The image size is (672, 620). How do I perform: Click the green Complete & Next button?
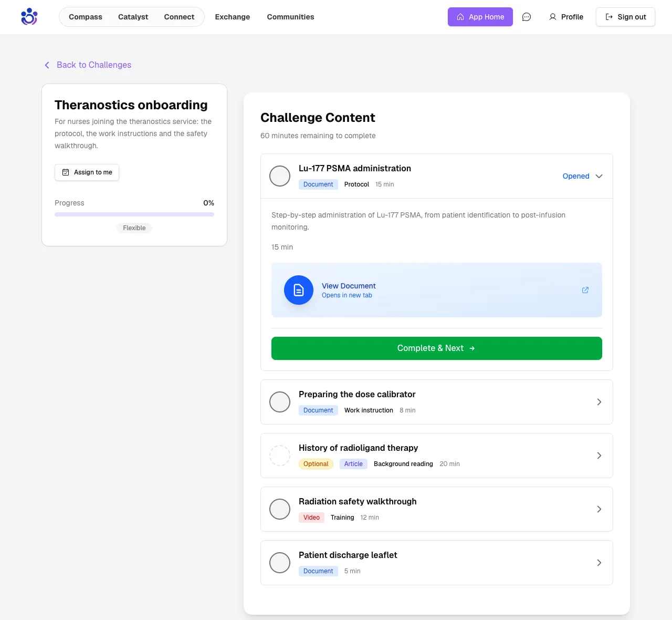[437, 348]
